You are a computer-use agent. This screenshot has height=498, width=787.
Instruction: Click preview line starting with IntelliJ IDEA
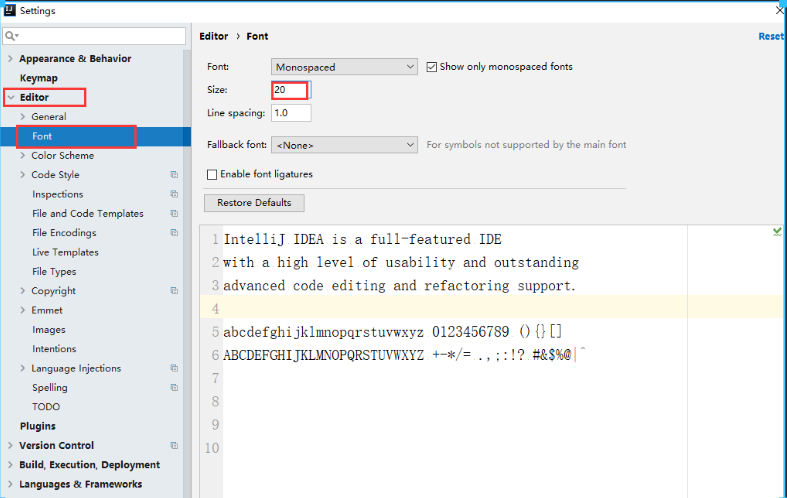362,239
